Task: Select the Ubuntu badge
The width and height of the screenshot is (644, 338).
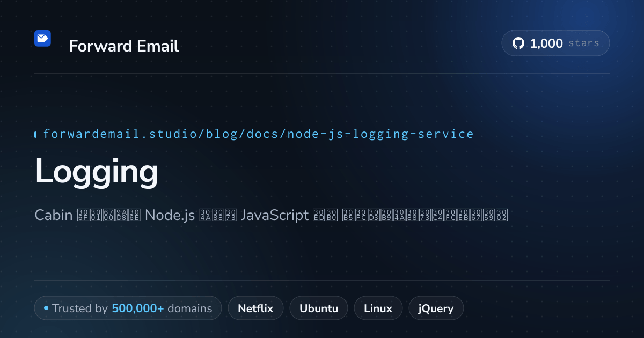Action: click(319, 308)
